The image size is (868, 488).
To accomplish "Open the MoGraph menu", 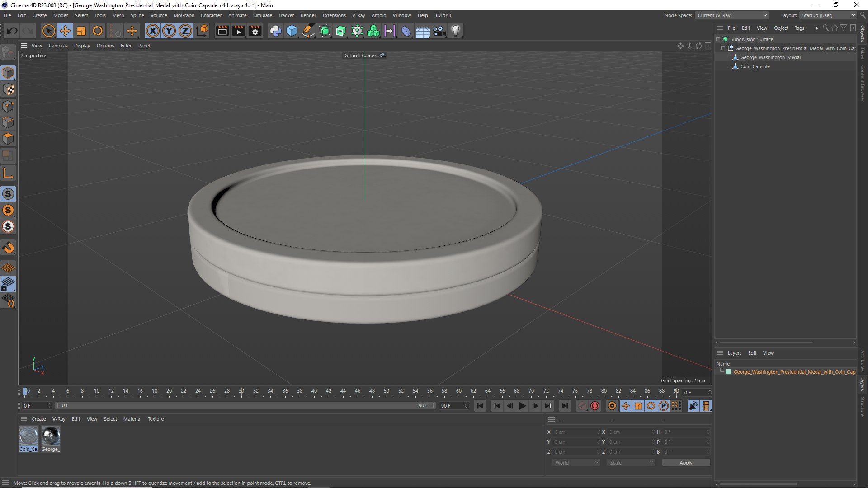I will [184, 15].
